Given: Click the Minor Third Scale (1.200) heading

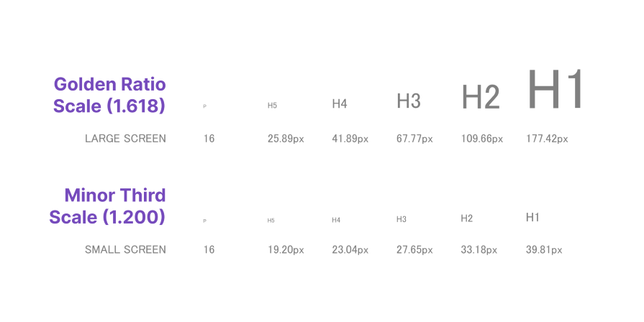Looking at the screenshot, I should tap(108, 206).
